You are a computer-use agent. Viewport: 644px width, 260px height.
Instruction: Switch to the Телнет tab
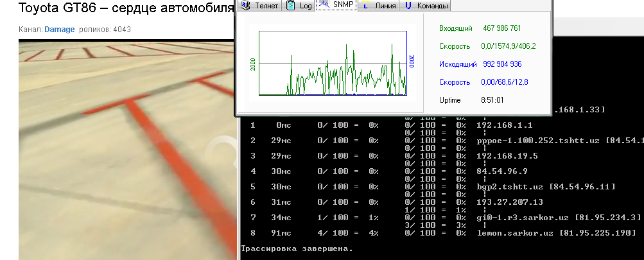tap(261, 5)
